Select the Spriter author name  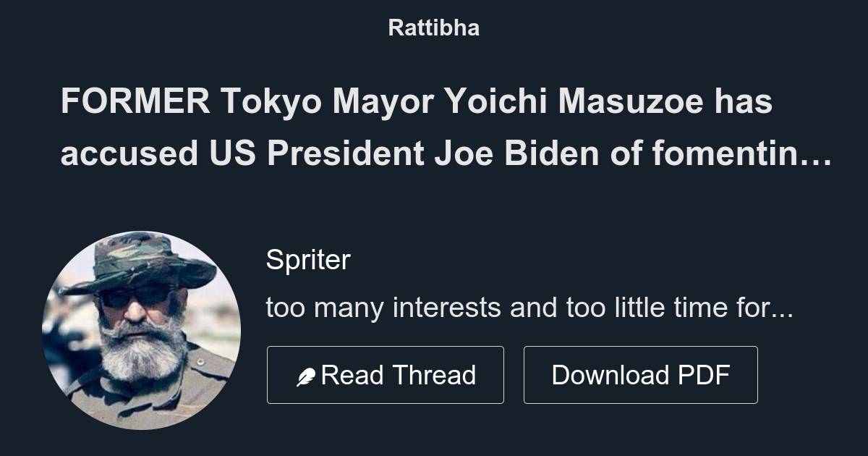point(308,260)
